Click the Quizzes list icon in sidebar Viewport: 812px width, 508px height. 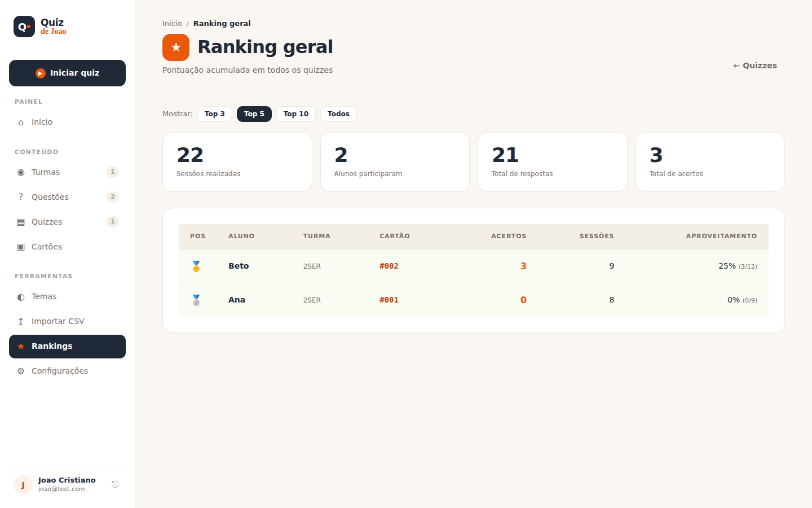(21, 222)
